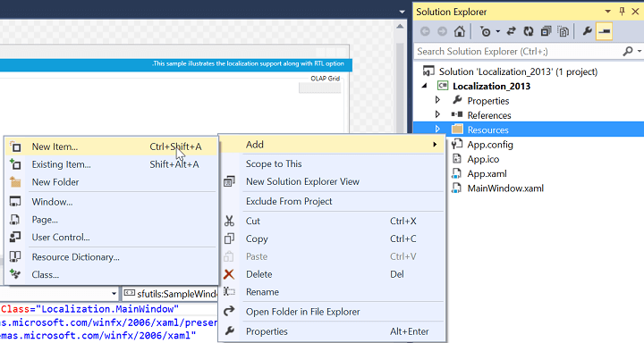Collapse the Localization_2013 project node arrow
The width and height of the screenshot is (644, 343).
[425, 86]
